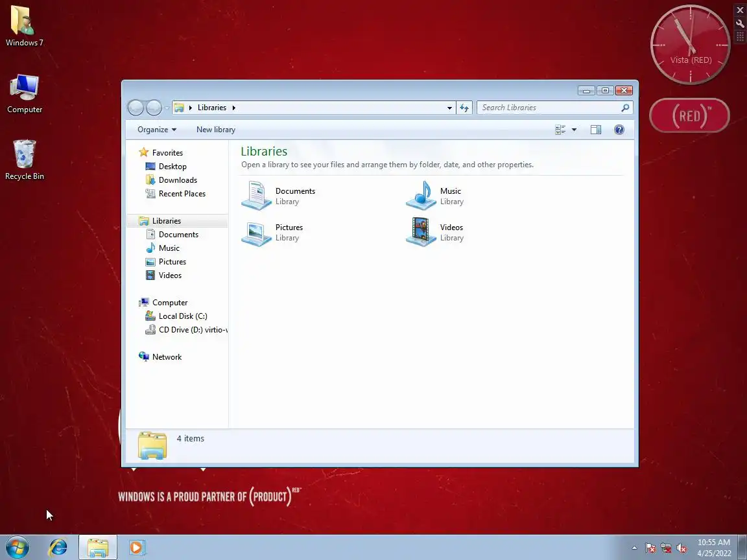
Task: Open network status tray icon
Action: [x=666, y=548]
